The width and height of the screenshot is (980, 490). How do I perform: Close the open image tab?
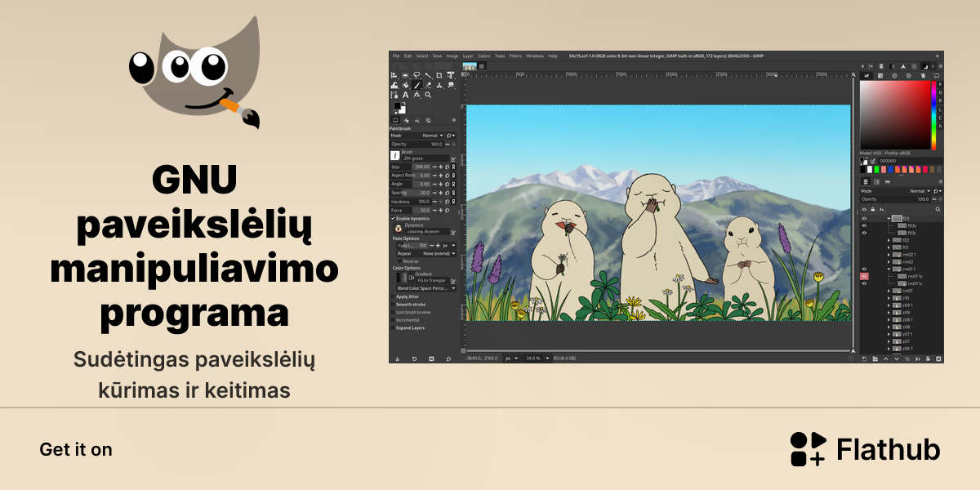point(482,66)
